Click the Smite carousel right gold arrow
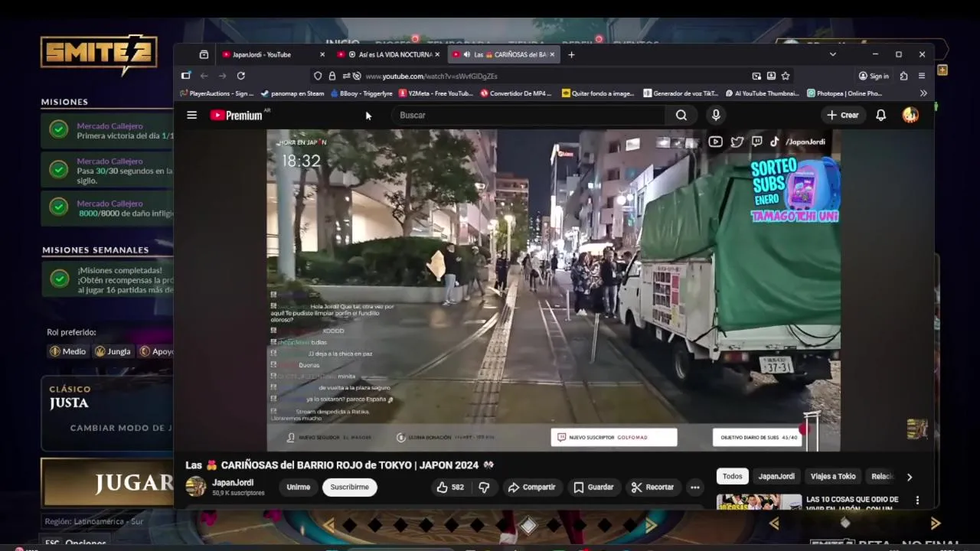980x551 pixels. click(x=651, y=525)
